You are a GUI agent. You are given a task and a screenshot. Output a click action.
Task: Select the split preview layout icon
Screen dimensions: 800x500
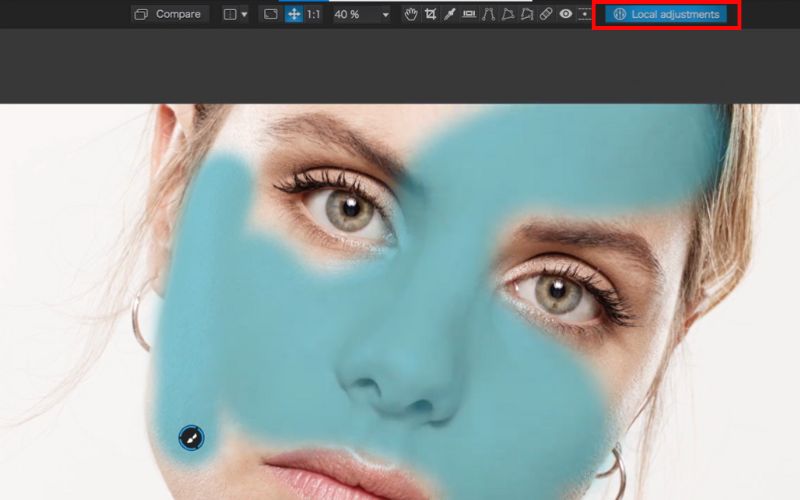230,14
